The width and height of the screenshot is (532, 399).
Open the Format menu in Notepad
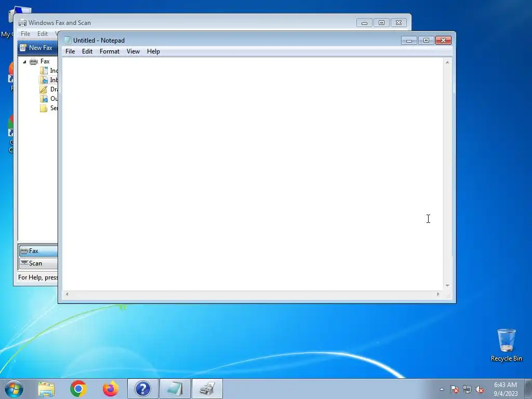[110, 51]
